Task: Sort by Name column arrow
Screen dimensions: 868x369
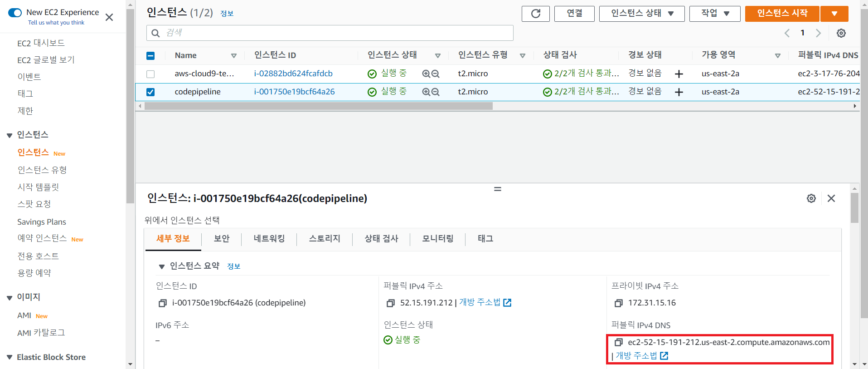Action: (234, 56)
